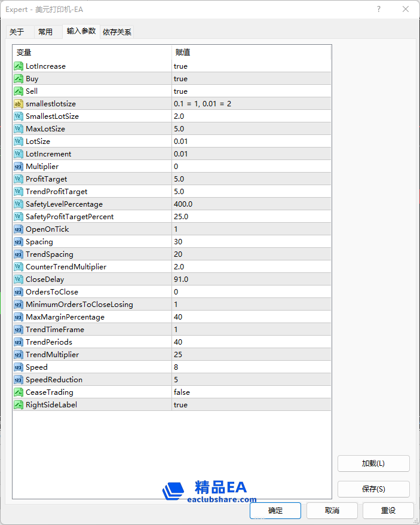
Task: Open the 关于 tab
Action: point(17,32)
